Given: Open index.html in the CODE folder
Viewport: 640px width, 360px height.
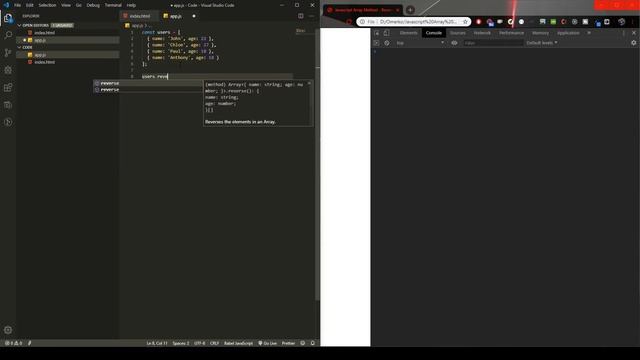Looking at the screenshot, I should 67,62.
